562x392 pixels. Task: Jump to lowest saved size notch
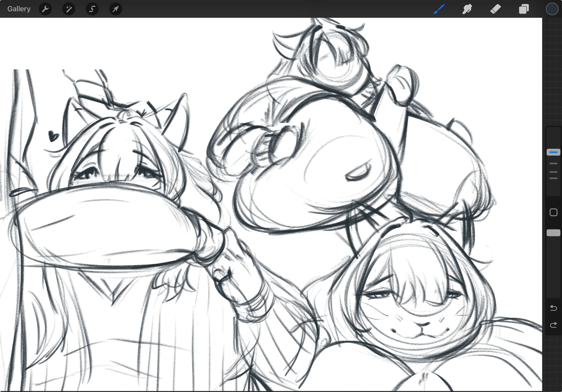(553, 178)
